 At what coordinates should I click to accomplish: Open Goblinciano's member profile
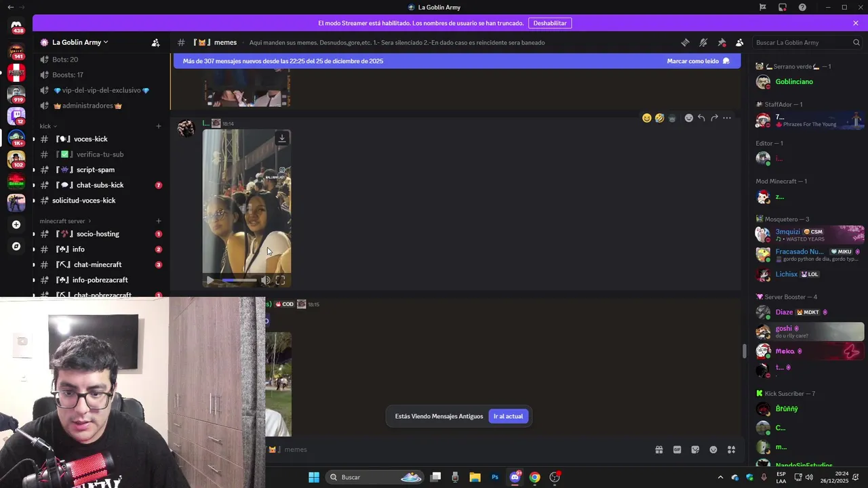(x=810, y=82)
